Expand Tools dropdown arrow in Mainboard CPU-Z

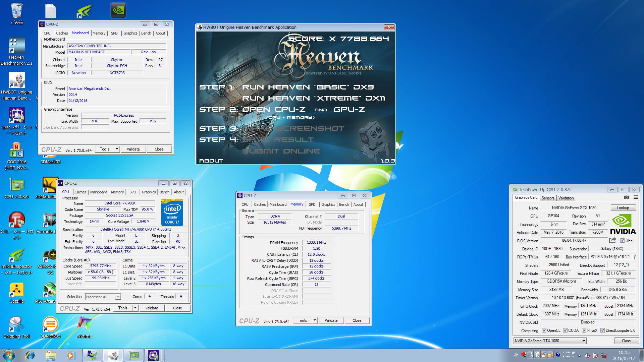pos(117,149)
